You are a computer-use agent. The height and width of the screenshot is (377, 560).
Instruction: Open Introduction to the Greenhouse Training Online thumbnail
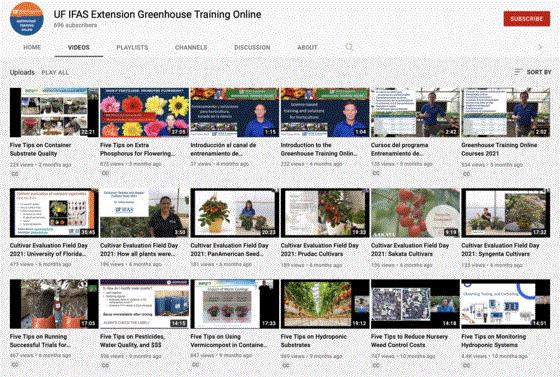[x=325, y=112]
